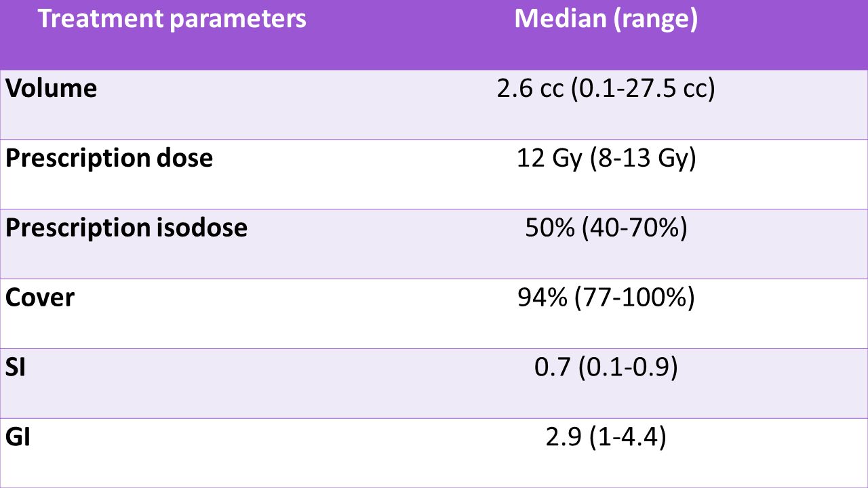Click the word Median in header

(559, 19)
